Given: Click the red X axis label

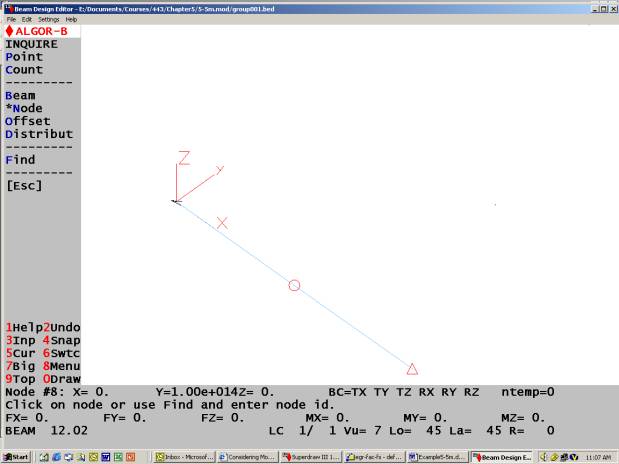Looking at the screenshot, I should pos(222,223).
